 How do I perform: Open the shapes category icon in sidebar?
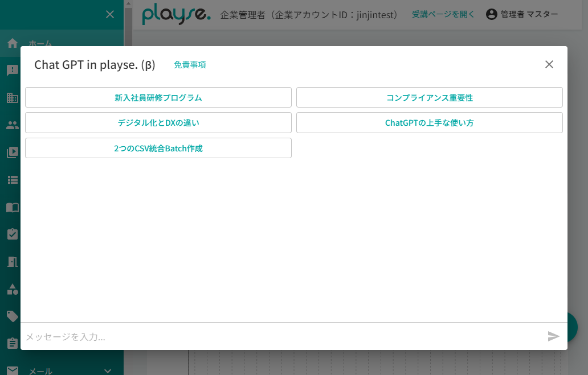click(x=13, y=289)
